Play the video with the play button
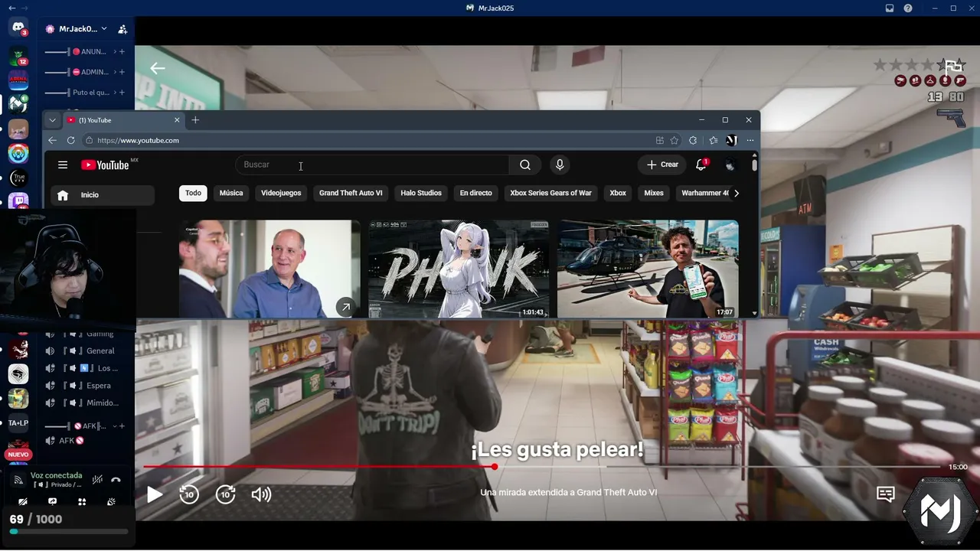980x551 pixels. (x=155, y=494)
